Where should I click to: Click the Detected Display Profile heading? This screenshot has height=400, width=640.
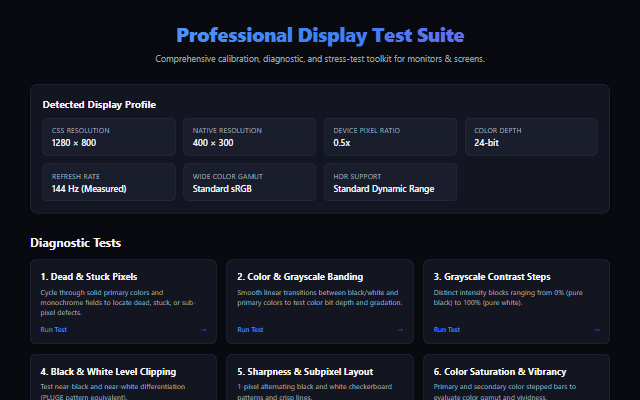(x=99, y=105)
